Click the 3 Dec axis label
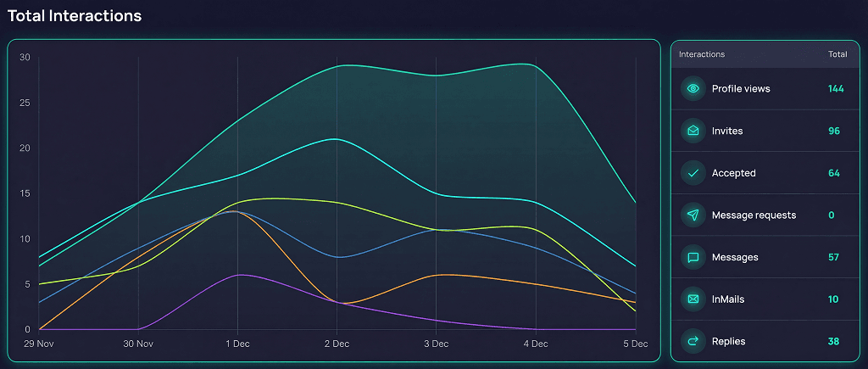868x369 pixels. [437, 344]
